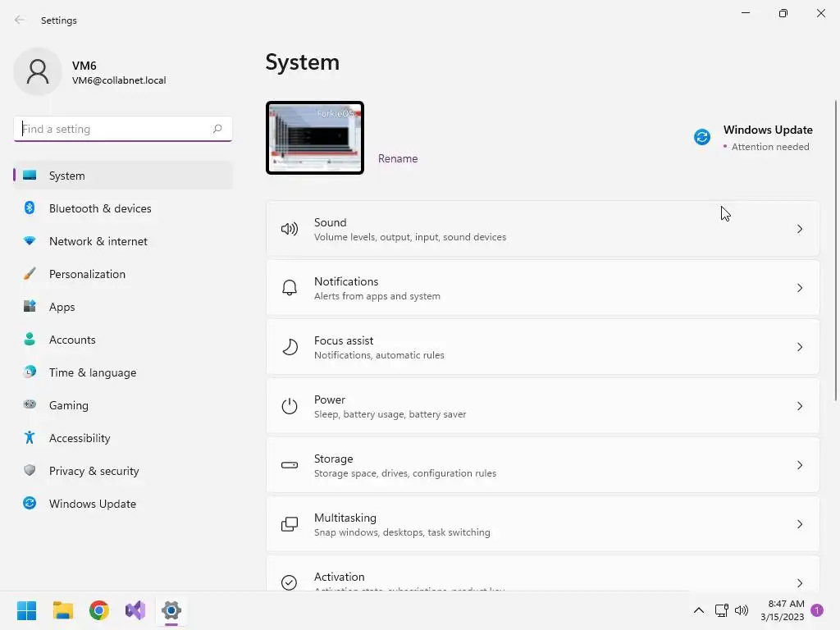Click the Accessibility figure icon
The width and height of the screenshot is (840, 630).
pyautogui.click(x=30, y=438)
